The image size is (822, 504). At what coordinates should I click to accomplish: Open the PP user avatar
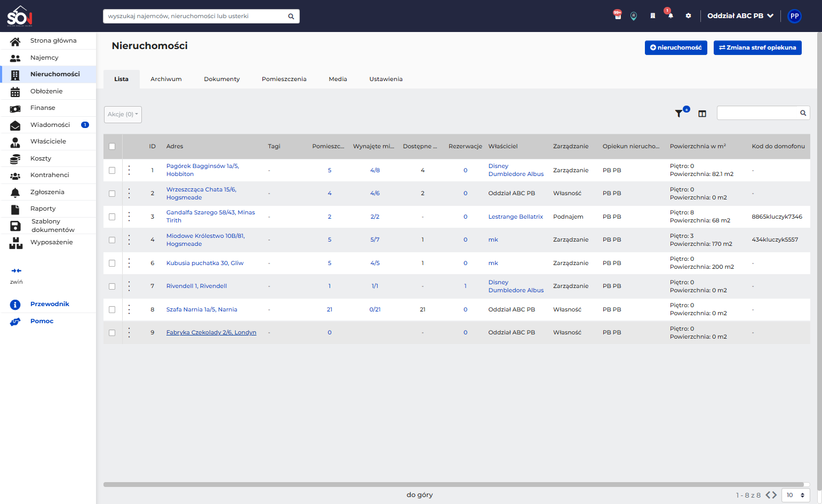click(794, 16)
